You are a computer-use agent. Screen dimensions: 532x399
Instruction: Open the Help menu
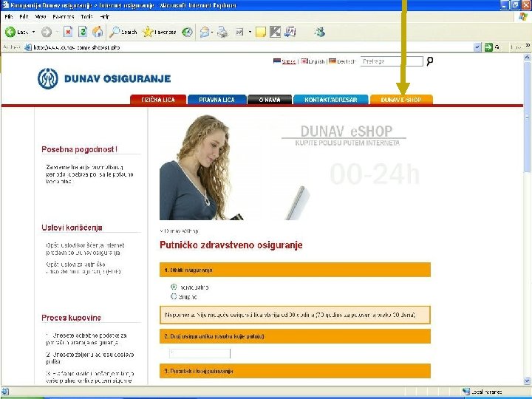[104, 16]
